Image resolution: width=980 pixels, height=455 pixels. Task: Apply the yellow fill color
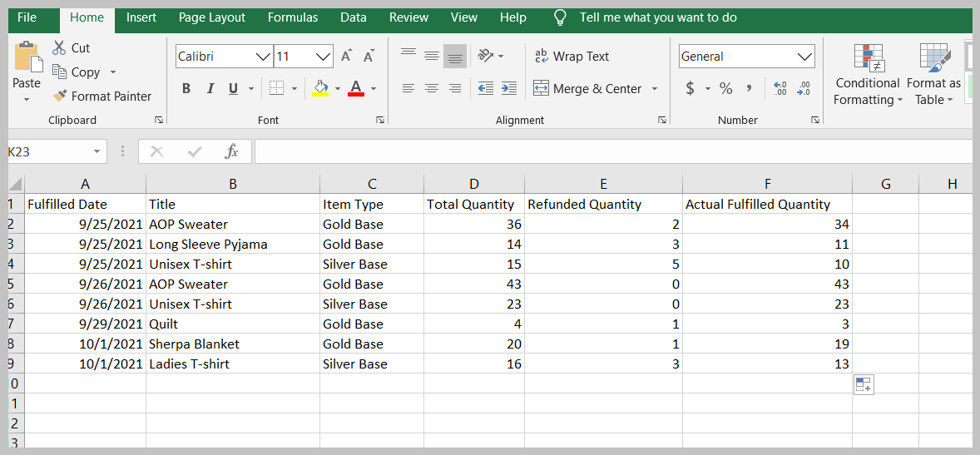tap(320, 88)
